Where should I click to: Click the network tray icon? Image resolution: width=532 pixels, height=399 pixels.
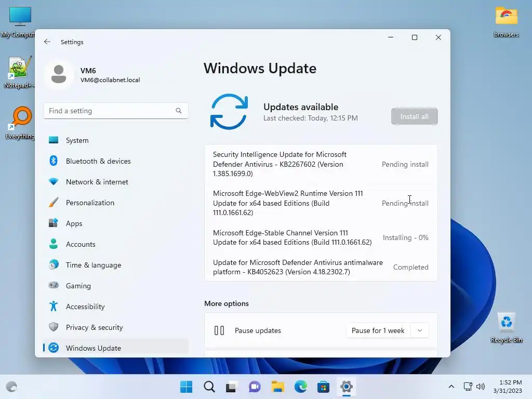468,387
